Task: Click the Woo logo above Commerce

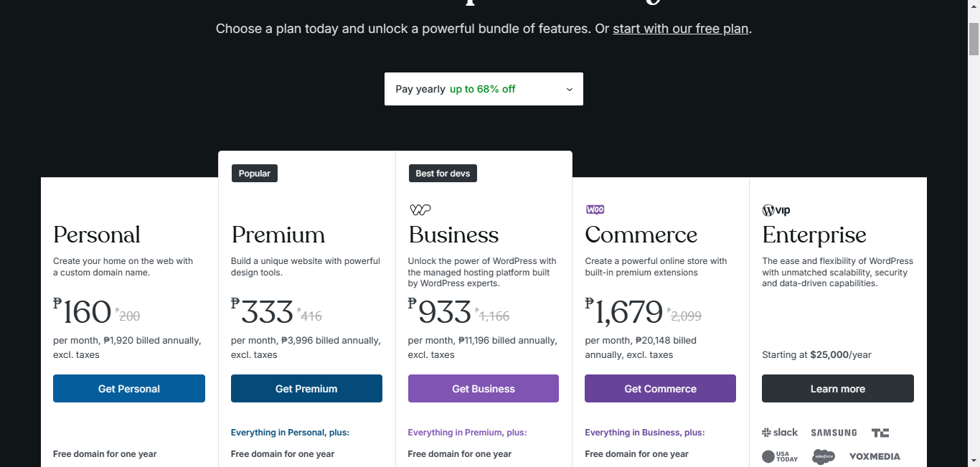Action: point(595,210)
